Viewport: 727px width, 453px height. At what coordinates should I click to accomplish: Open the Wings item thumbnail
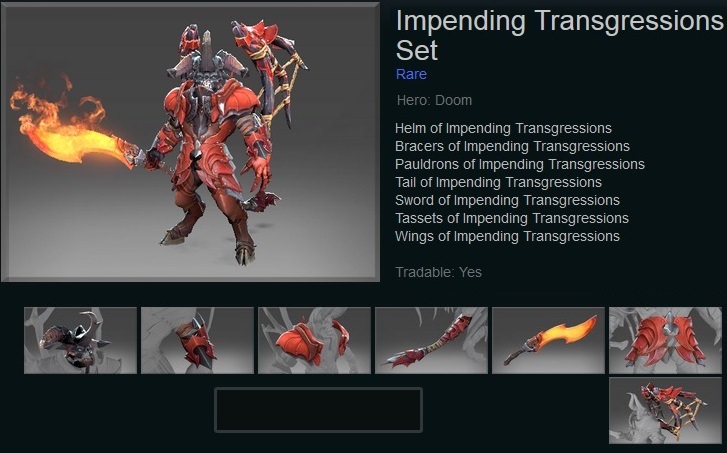[665, 411]
